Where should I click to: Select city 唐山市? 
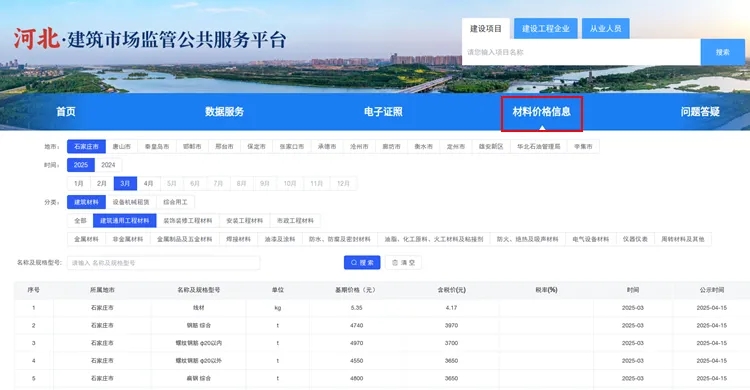coord(121,146)
